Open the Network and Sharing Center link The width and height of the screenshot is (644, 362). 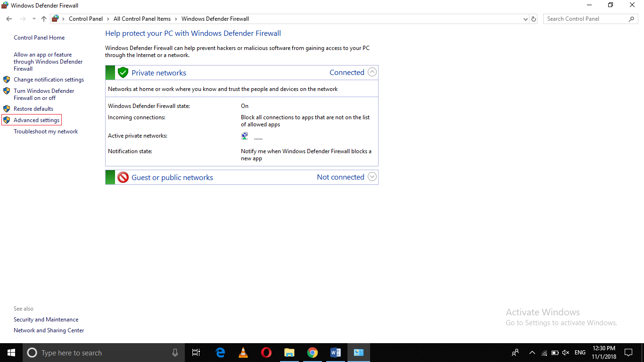[x=49, y=330]
